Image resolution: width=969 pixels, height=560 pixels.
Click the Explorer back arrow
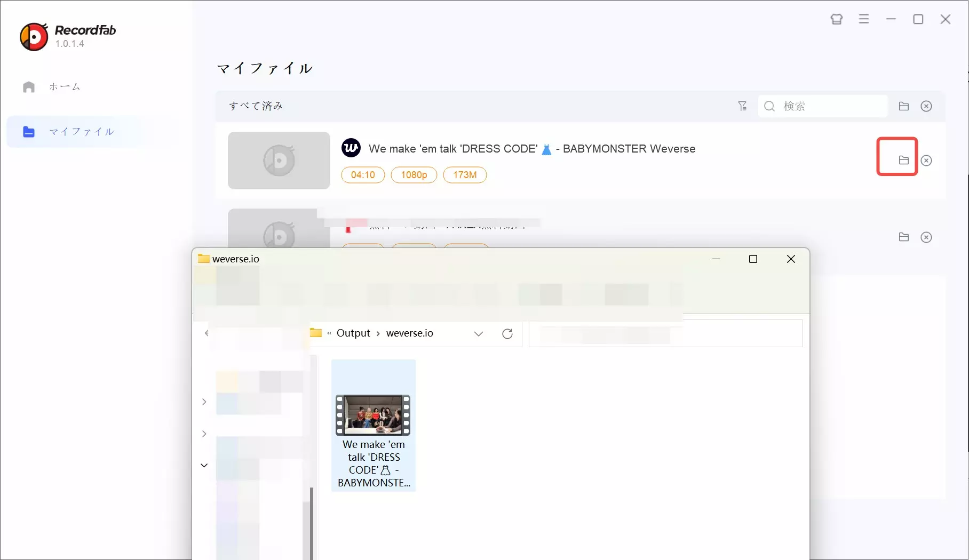(x=206, y=333)
